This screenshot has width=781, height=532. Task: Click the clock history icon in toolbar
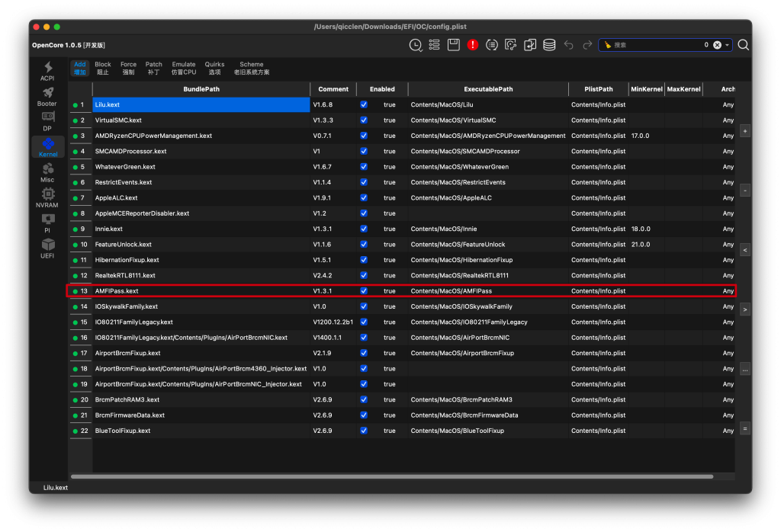point(416,45)
